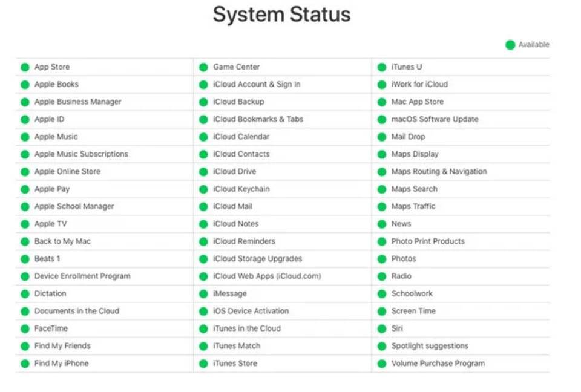
Task: Click the status dot beside iTunes Store
Action: tap(203, 364)
